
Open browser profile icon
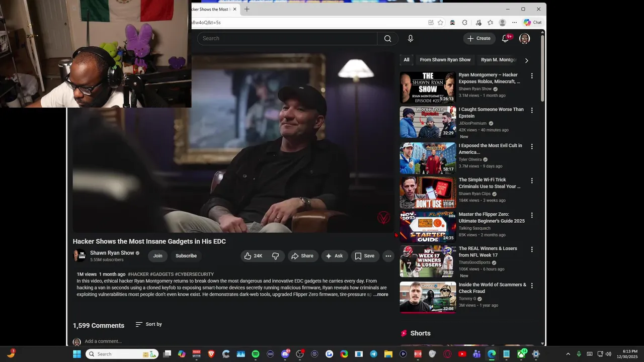(x=502, y=23)
